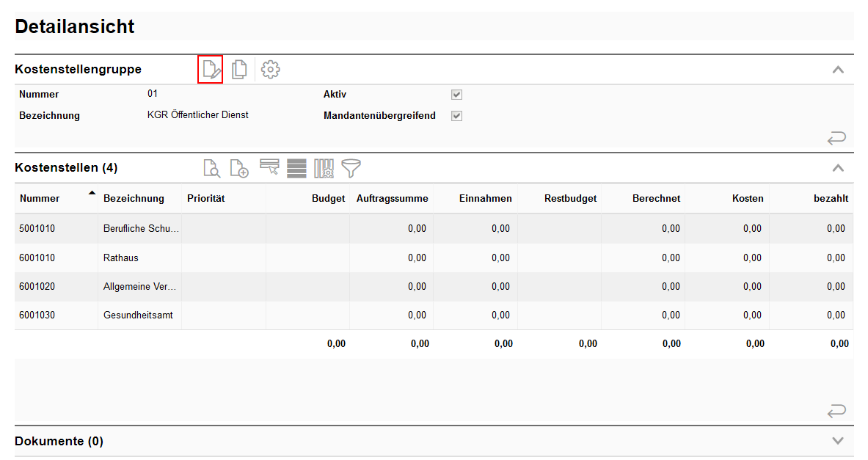Collapse the Kostenstellen section

[x=838, y=168]
